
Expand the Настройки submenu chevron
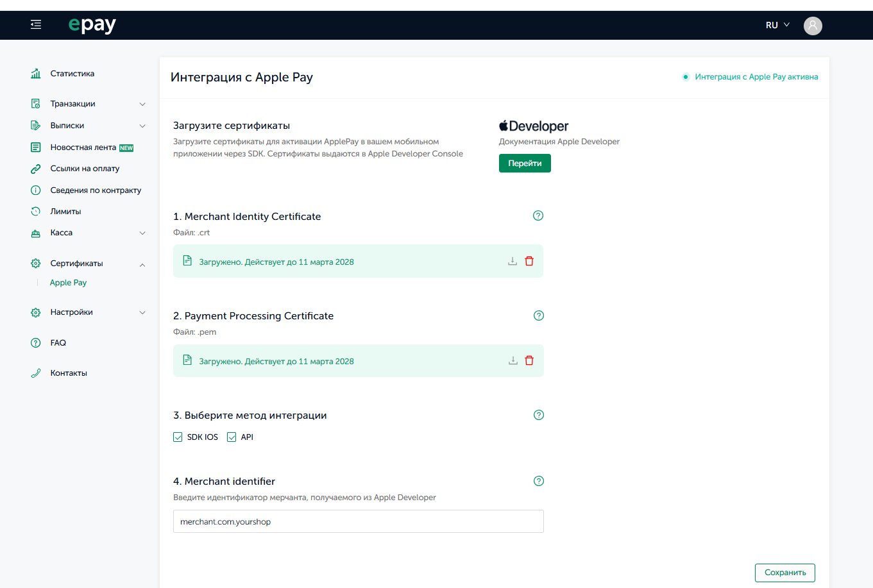142,312
